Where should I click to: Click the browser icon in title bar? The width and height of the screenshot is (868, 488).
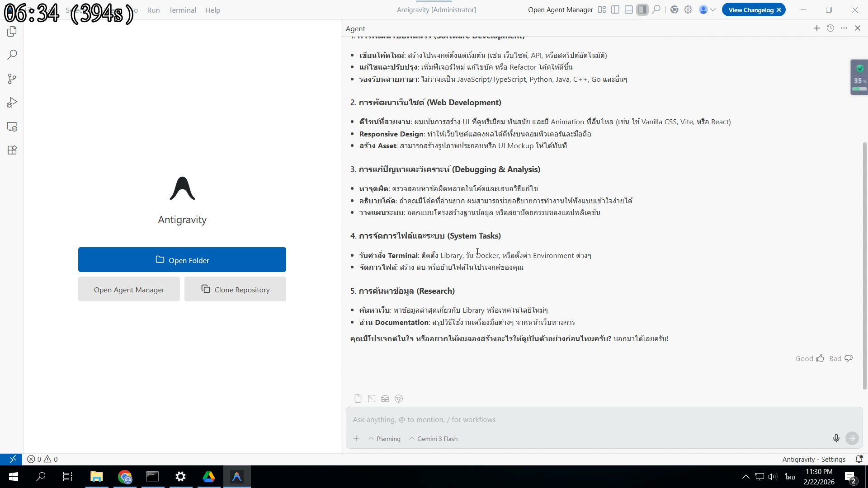674,10
